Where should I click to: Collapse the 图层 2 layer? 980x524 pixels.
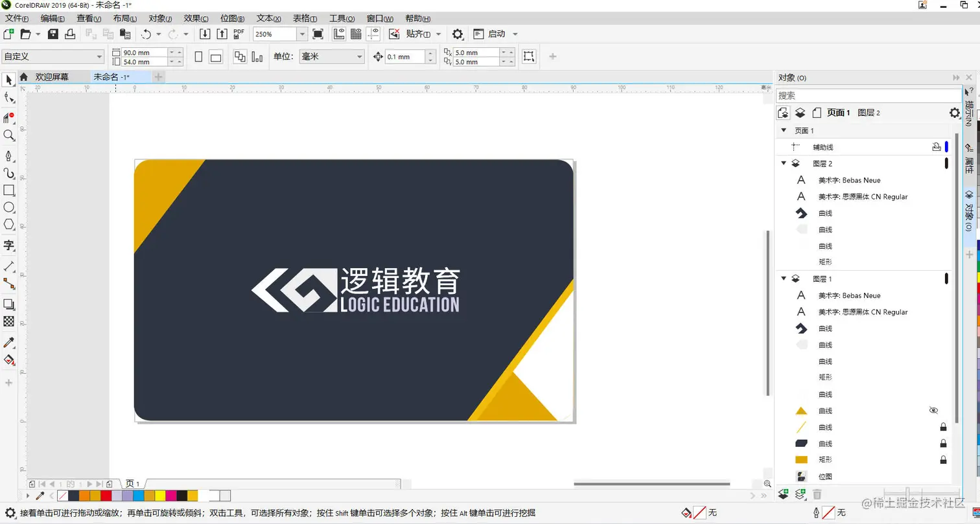pos(784,163)
